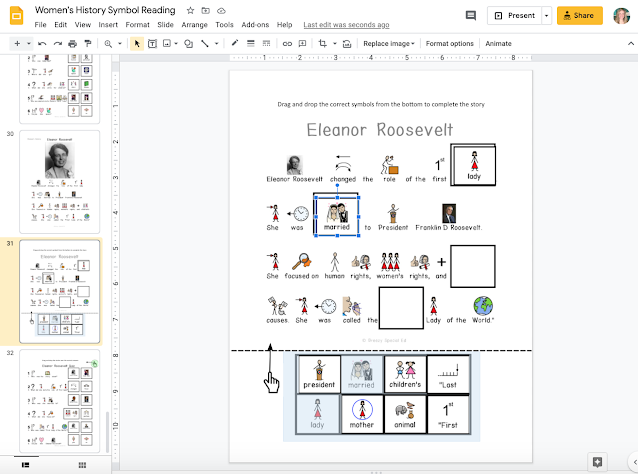Select the animal symbol card
Image resolution: width=638 pixels, height=474 pixels.
(405, 415)
